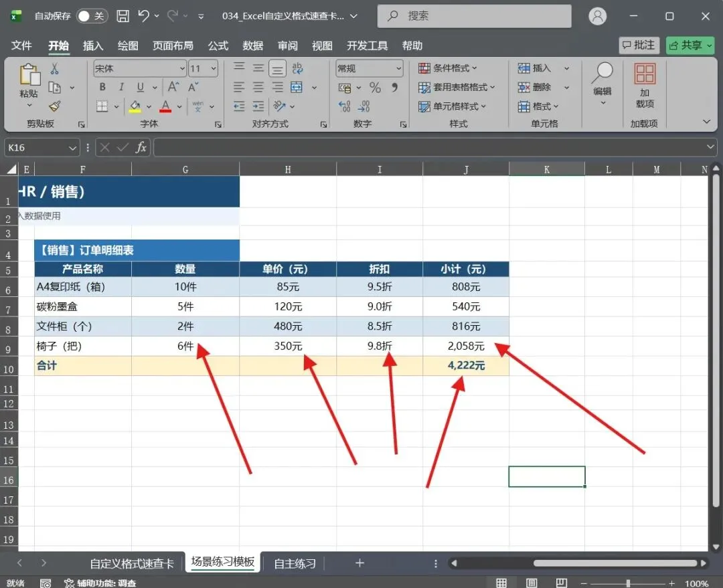This screenshot has height=588, width=723.
Task: Click the Insert Function fx icon
Action: [141, 147]
